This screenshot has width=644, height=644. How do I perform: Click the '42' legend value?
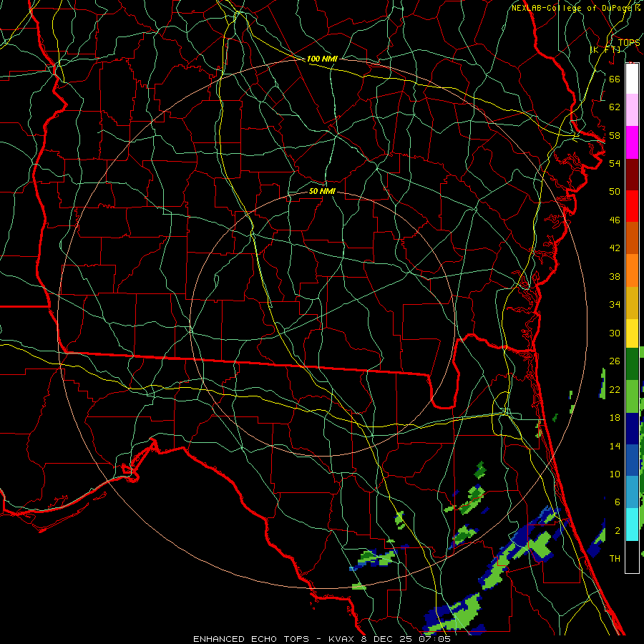pos(615,248)
